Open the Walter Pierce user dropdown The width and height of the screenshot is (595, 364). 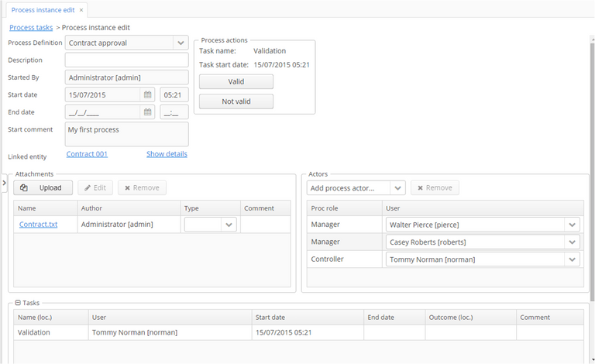572,225
